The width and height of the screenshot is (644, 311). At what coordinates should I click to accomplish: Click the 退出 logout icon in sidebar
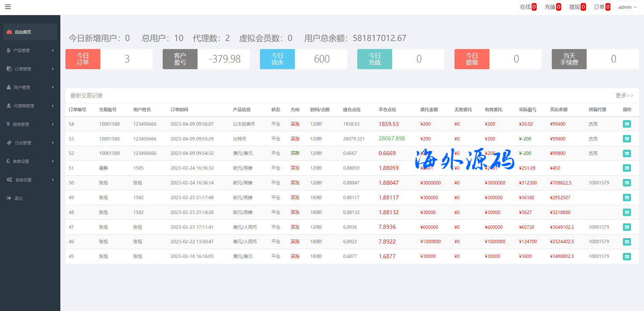tap(9, 198)
